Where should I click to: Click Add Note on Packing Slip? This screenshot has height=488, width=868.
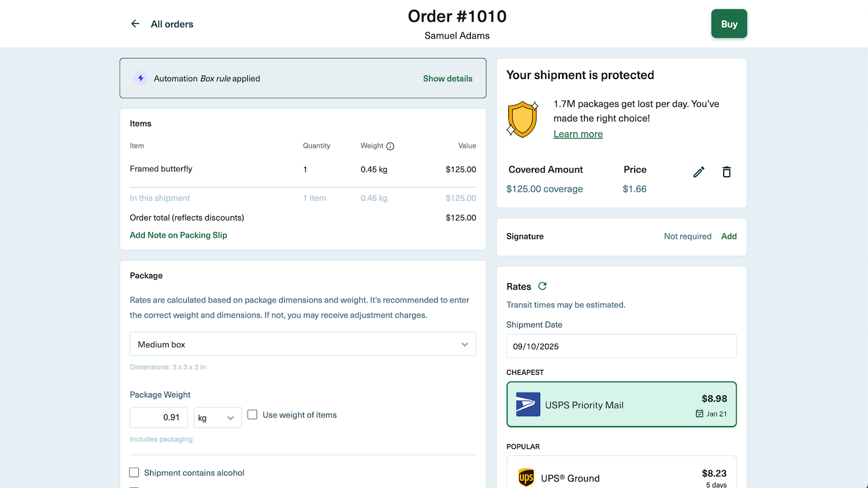178,235
